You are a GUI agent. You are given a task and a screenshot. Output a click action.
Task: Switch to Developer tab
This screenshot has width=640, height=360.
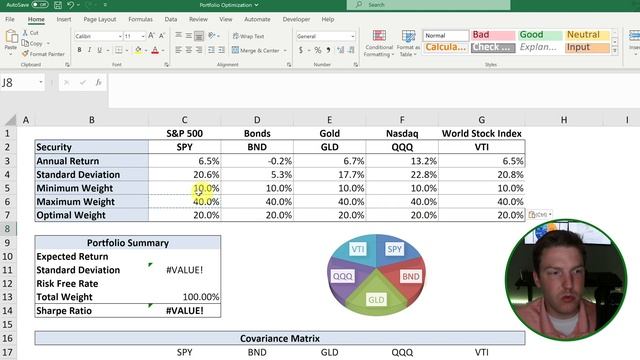click(x=296, y=19)
